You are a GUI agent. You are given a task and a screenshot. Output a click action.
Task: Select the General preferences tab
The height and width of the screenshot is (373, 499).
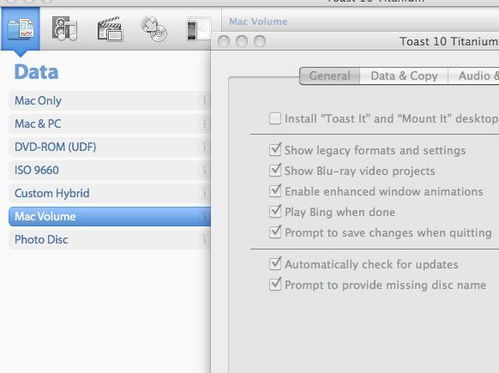(330, 76)
